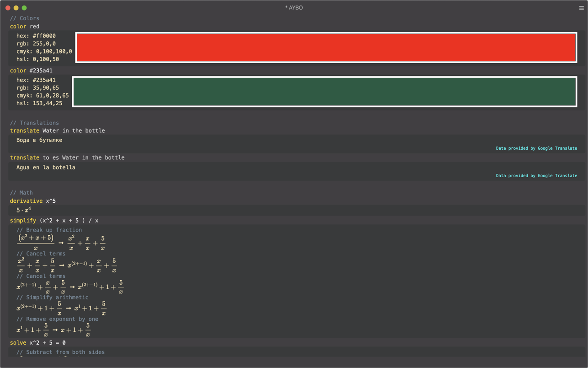Close the AYBO window
588x368 pixels.
click(8, 8)
